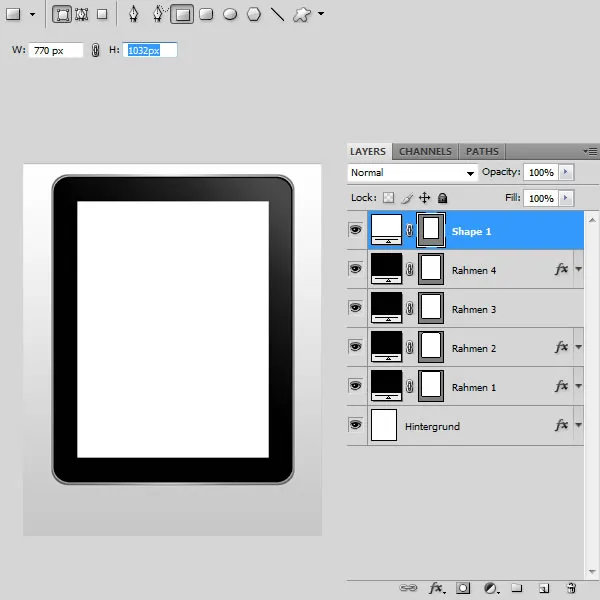Select the Polygon tool

(254, 15)
